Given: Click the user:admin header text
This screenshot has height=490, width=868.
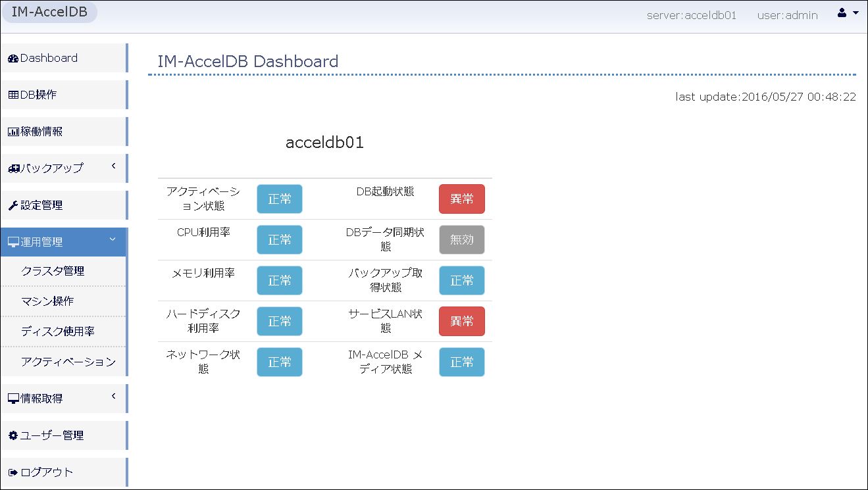Looking at the screenshot, I should click(x=788, y=15).
